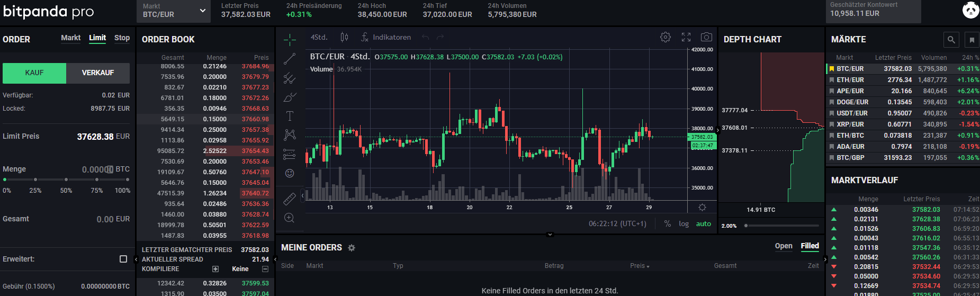Switch to Limit order type
This screenshot has width=980, height=296.
point(97,38)
